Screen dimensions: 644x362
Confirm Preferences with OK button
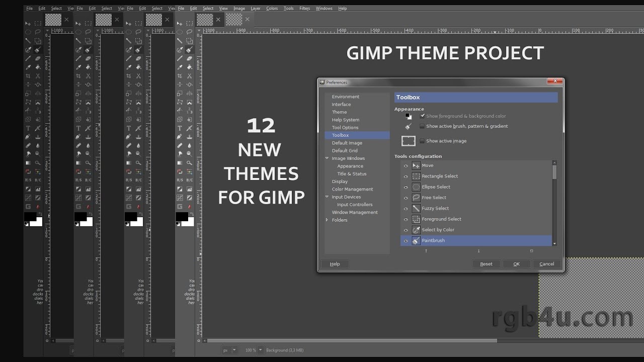pyautogui.click(x=516, y=264)
